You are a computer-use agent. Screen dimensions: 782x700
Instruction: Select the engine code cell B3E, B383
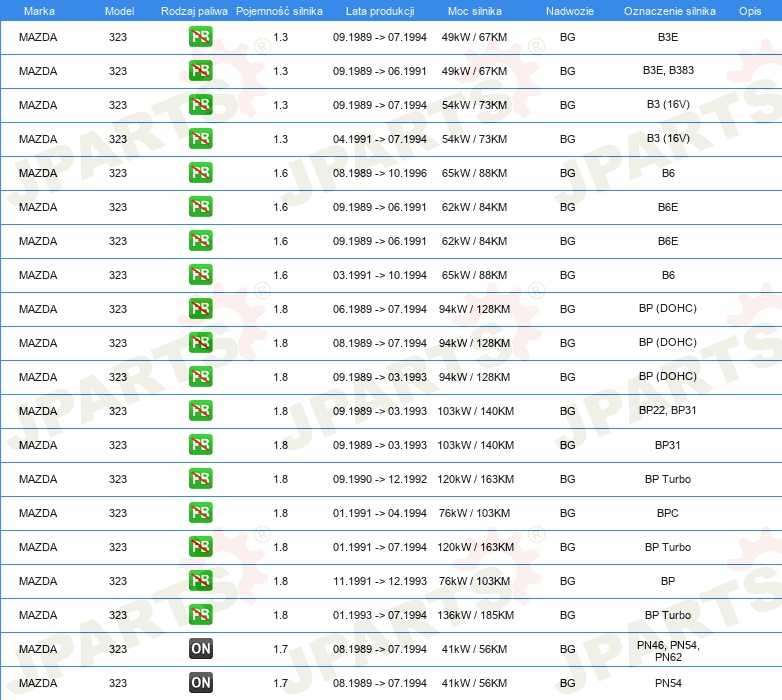(668, 70)
